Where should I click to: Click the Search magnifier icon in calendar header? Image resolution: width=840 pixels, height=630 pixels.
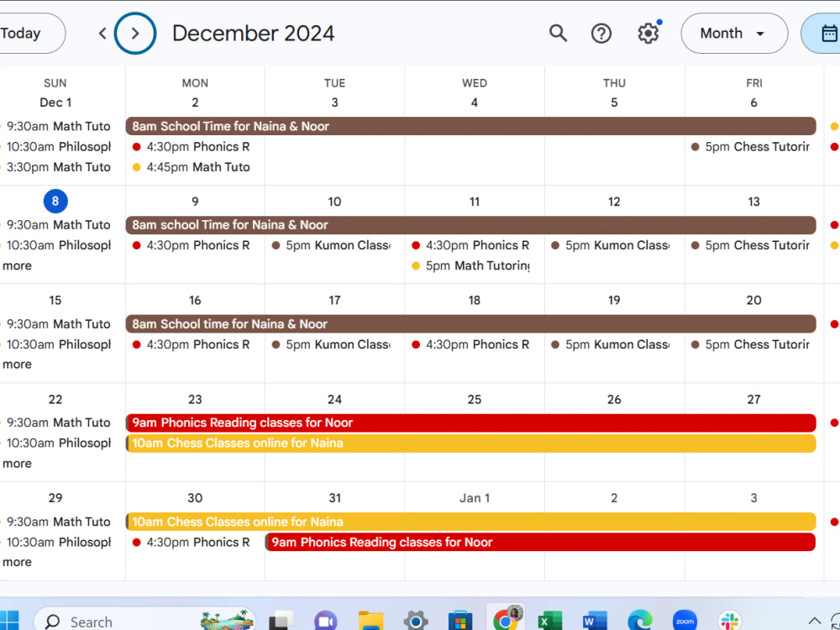[558, 34]
